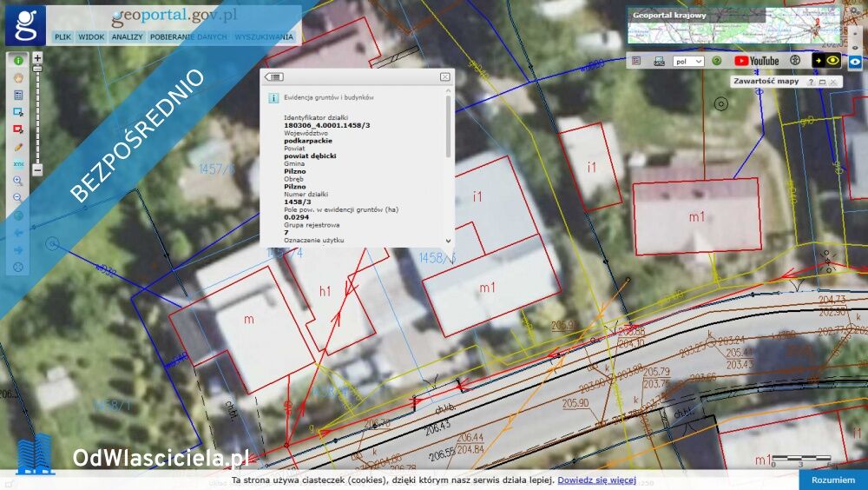Viewport: 868px width, 490px height.
Task: Click the zoom slider plus button
Action: pos(37,57)
